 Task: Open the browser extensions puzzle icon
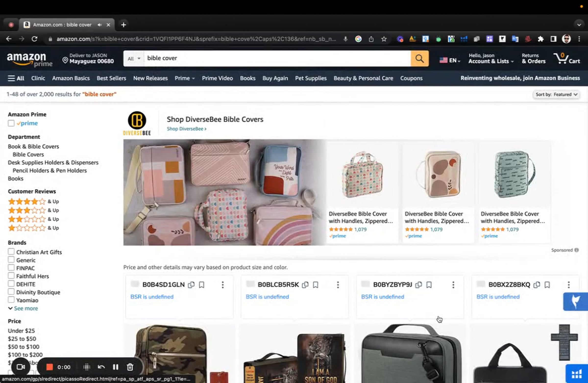[540, 39]
